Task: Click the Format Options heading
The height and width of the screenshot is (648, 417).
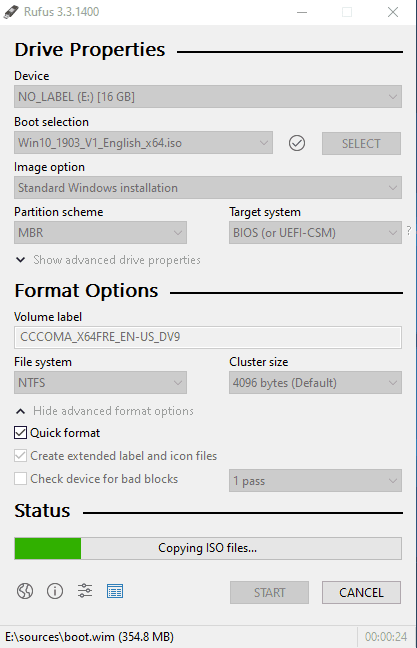Action: [86, 291]
